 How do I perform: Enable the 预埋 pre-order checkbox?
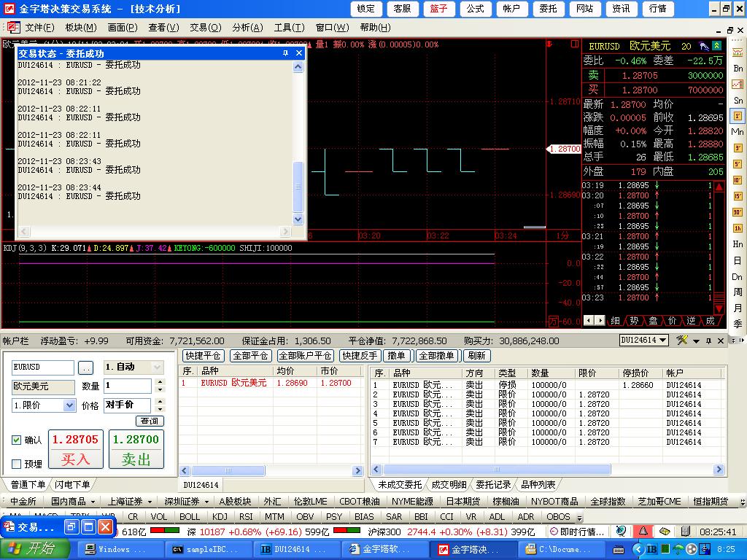tap(17, 464)
